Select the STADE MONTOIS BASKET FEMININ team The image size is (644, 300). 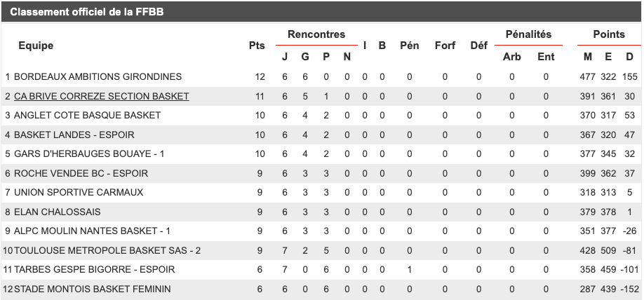click(92, 289)
